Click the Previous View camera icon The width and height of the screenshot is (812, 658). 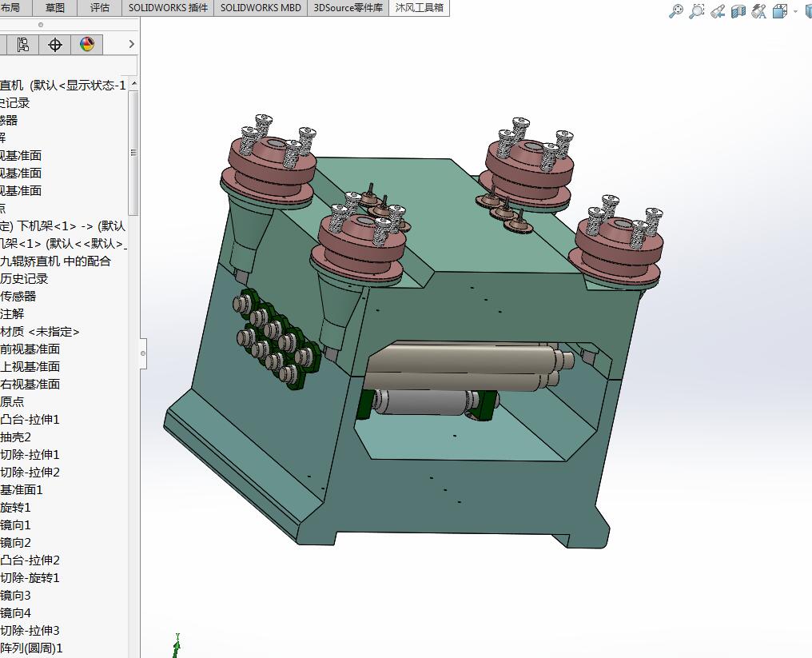coord(718,12)
